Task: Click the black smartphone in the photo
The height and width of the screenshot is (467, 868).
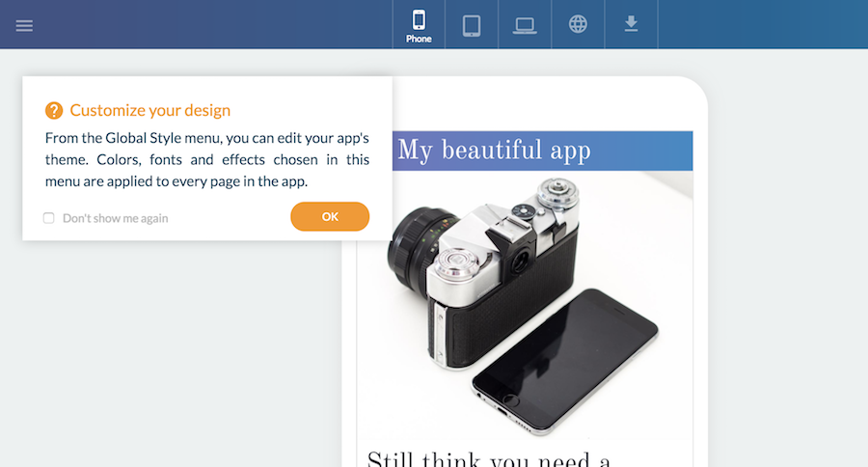Action: 564,357
